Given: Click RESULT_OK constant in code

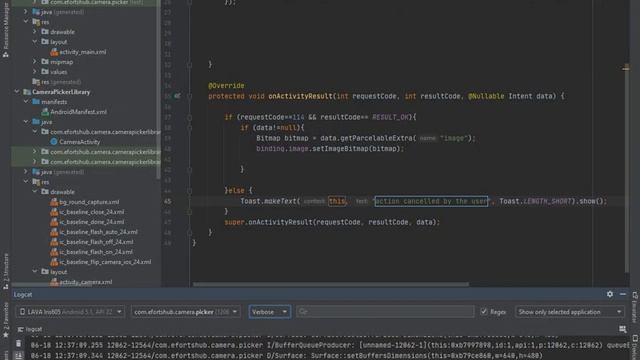Looking at the screenshot, I should (390, 117).
